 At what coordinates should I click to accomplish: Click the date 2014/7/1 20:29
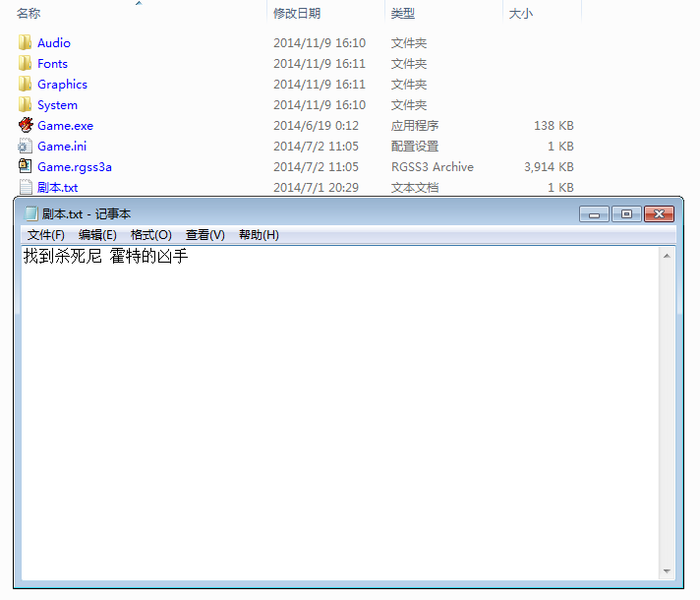pyautogui.click(x=316, y=187)
